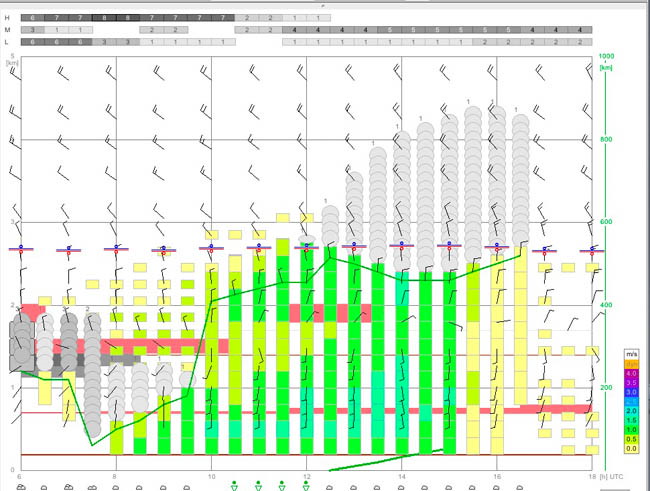
Task: Click the cloud symbol below the 14h mark
Action: [x=401, y=488]
